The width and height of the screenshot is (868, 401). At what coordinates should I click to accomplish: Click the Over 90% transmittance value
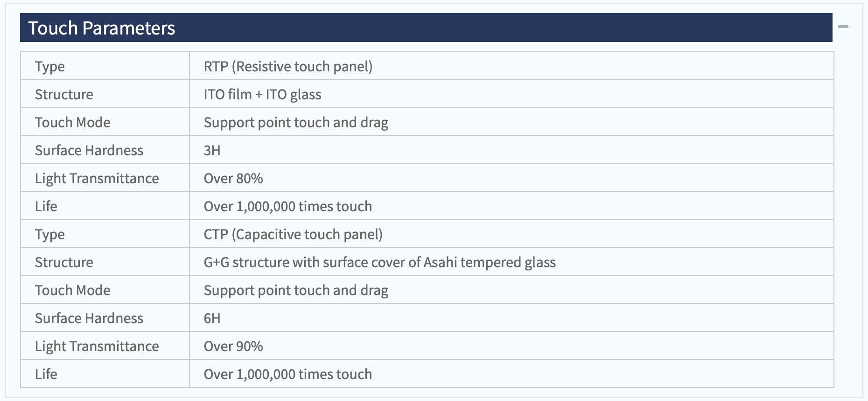233,346
